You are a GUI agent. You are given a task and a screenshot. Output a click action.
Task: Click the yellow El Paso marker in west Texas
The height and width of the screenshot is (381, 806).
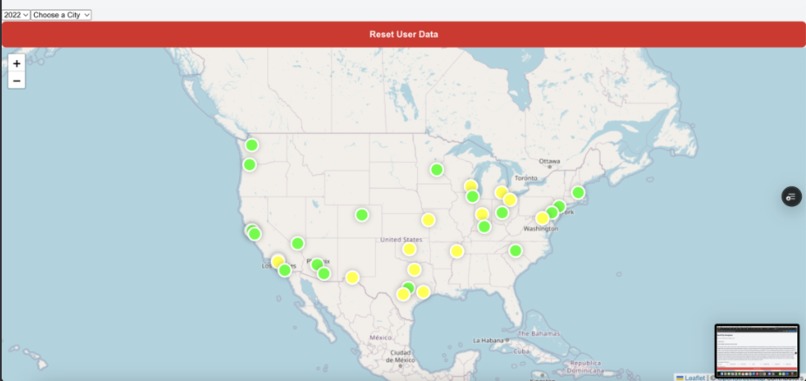[352, 278]
